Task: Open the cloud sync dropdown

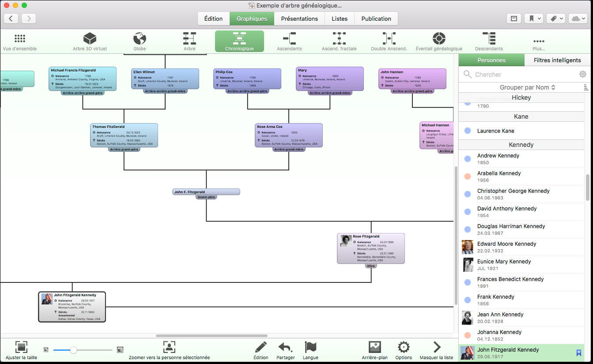Action: pyautogui.click(x=578, y=19)
